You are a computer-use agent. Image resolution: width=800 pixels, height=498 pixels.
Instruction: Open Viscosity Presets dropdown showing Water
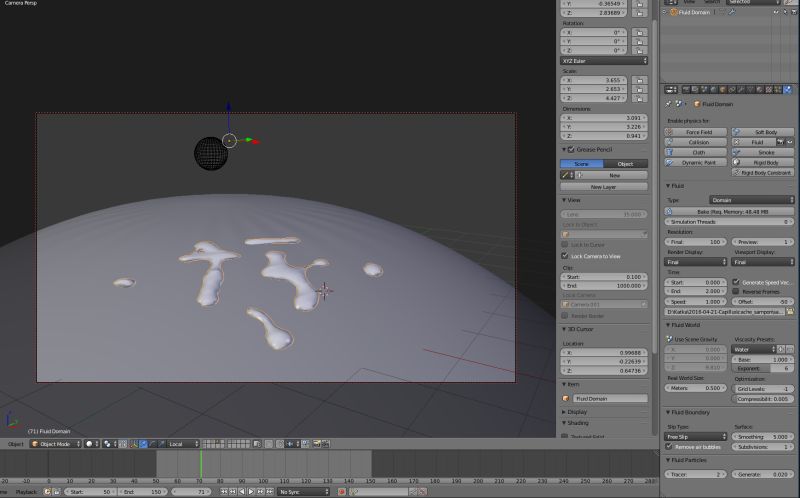click(x=753, y=350)
